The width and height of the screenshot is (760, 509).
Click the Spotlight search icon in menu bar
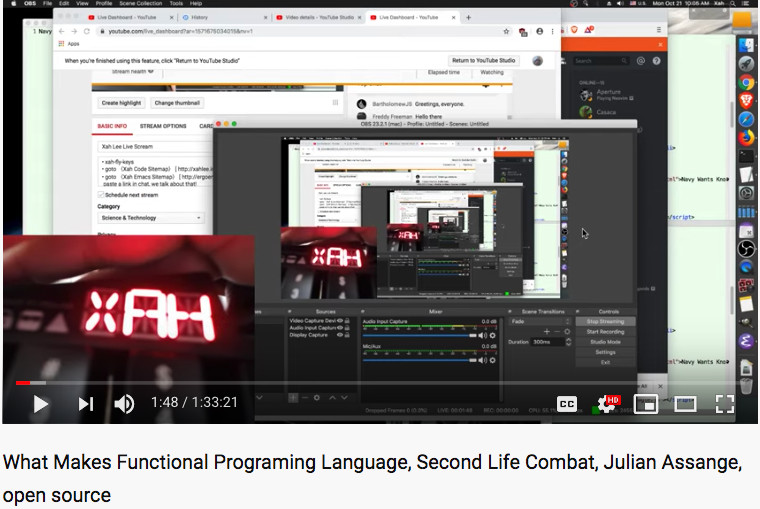click(x=732, y=3)
